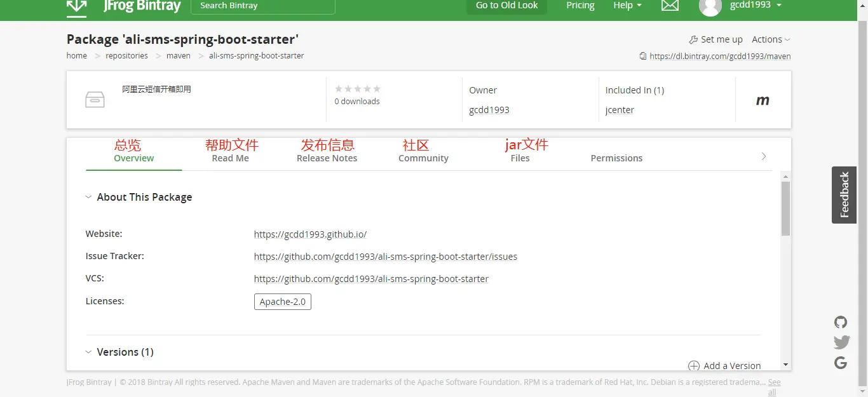The width and height of the screenshot is (868, 397).
Task: Click the plus icon for Add a Version
Action: tap(694, 366)
